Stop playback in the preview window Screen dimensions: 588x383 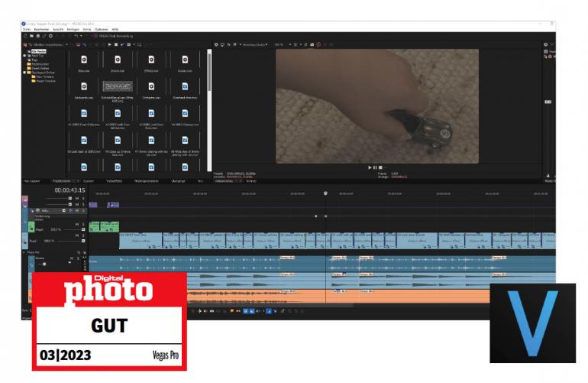[380, 167]
